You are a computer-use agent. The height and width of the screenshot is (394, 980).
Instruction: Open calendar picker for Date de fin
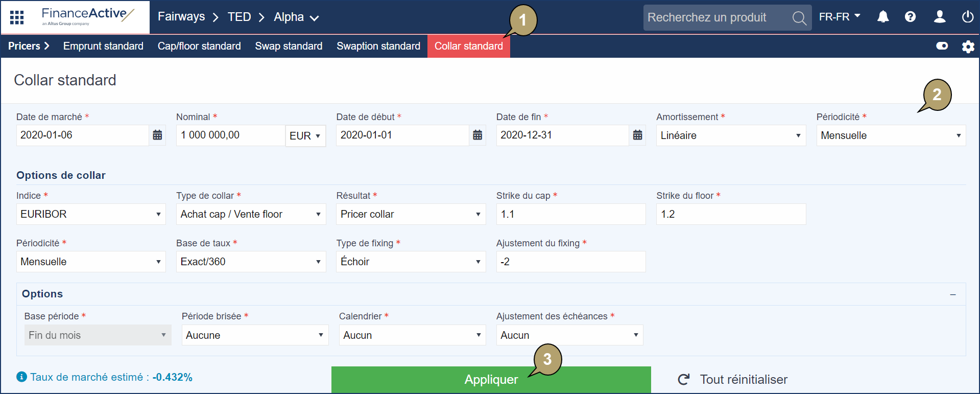click(637, 135)
